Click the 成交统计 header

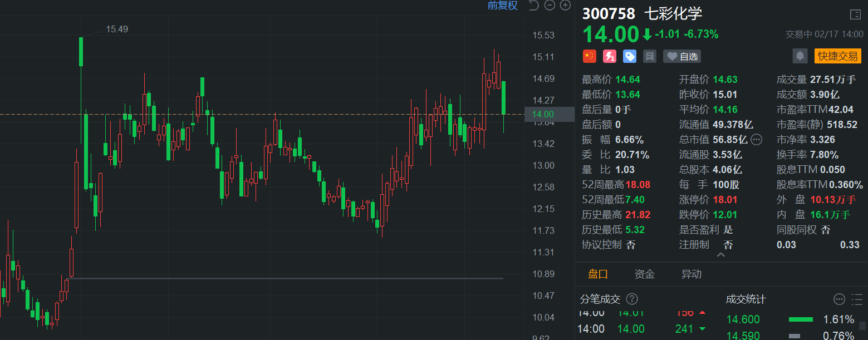(746, 299)
